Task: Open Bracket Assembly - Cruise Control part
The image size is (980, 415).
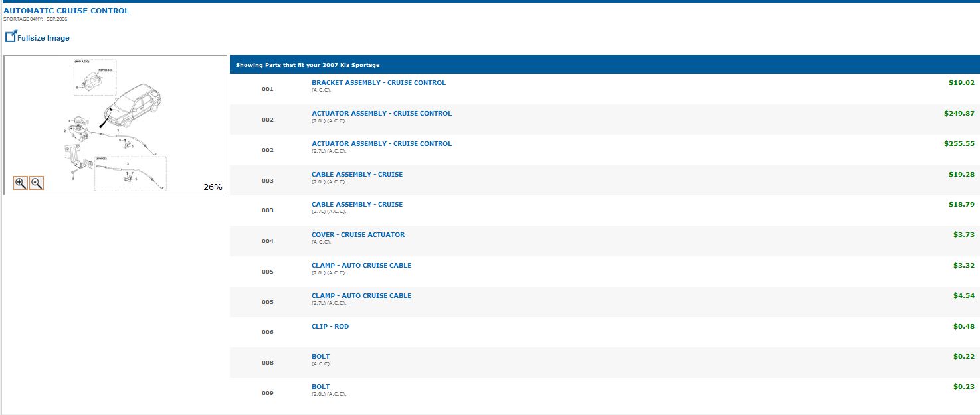Action: tap(378, 83)
